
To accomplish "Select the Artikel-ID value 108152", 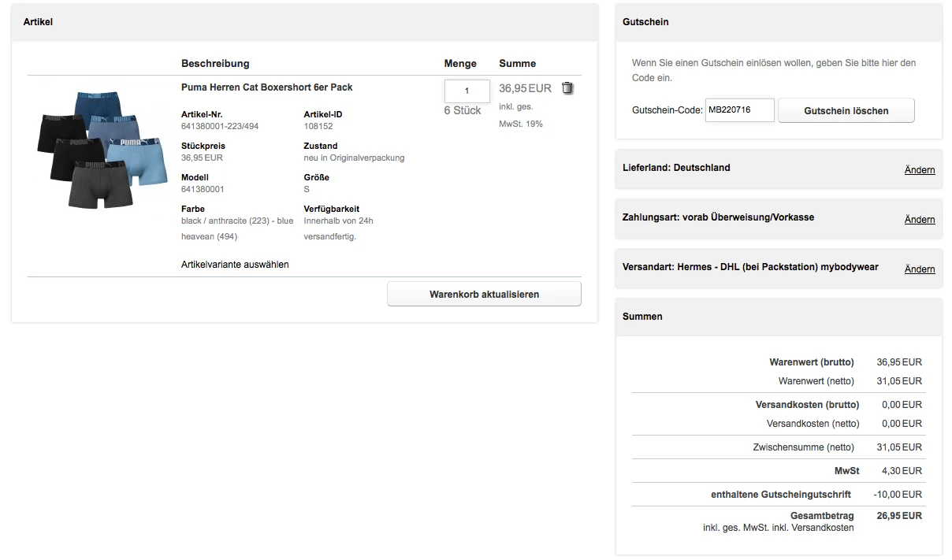I will coord(318,126).
